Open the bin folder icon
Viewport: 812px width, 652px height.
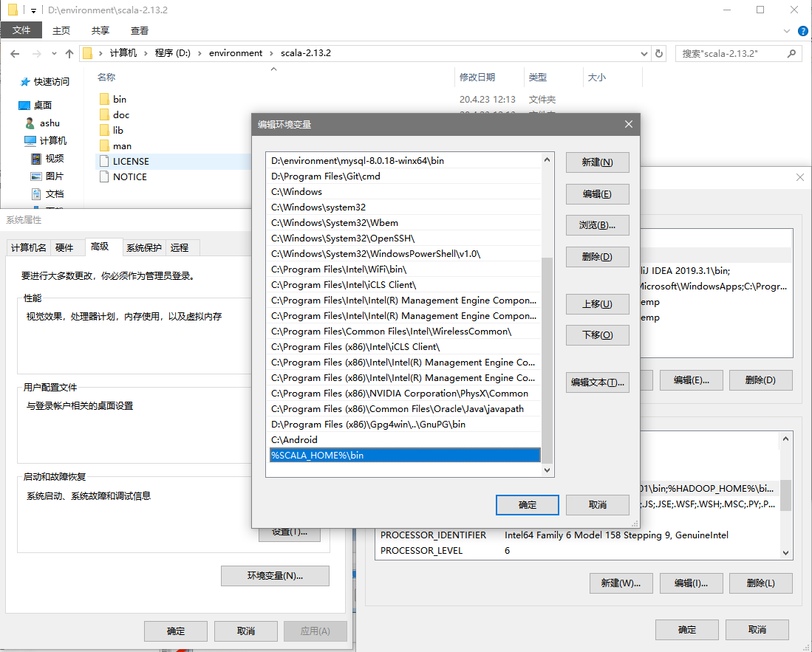point(103,99)
